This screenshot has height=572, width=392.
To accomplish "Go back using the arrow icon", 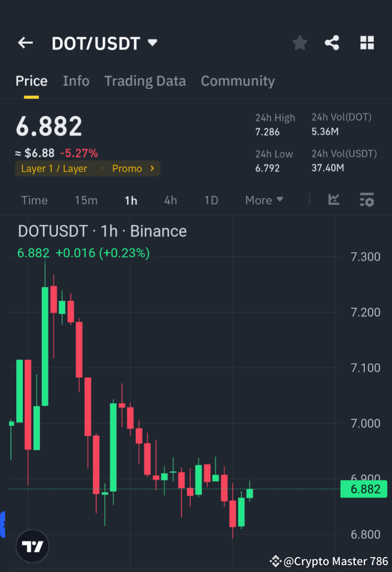I will click(x=25, y=42).
